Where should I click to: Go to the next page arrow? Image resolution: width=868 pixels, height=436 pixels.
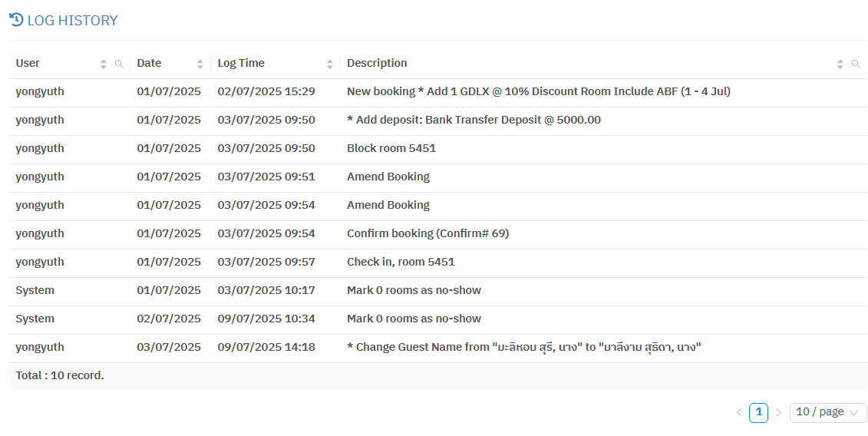tap(778, 412)
